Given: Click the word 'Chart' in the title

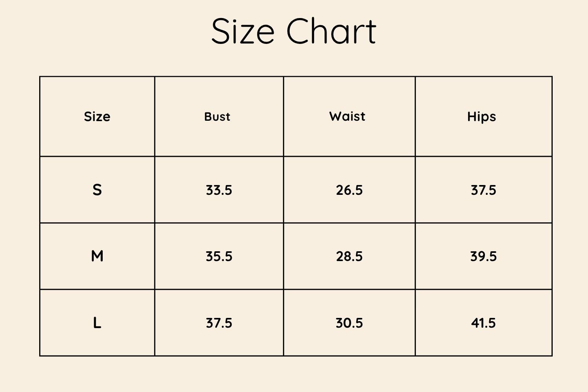Looking at the screenshot, I should (x=331, y=31).
